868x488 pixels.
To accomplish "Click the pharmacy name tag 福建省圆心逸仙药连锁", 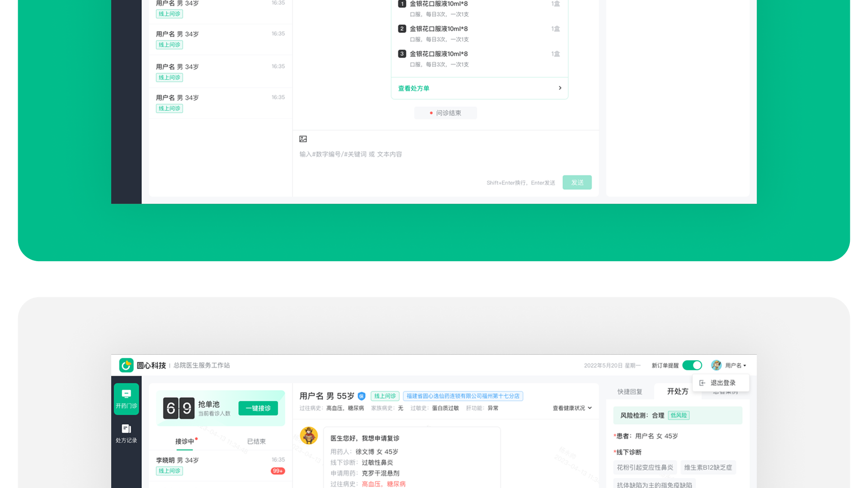I will (x=462, y=396).
